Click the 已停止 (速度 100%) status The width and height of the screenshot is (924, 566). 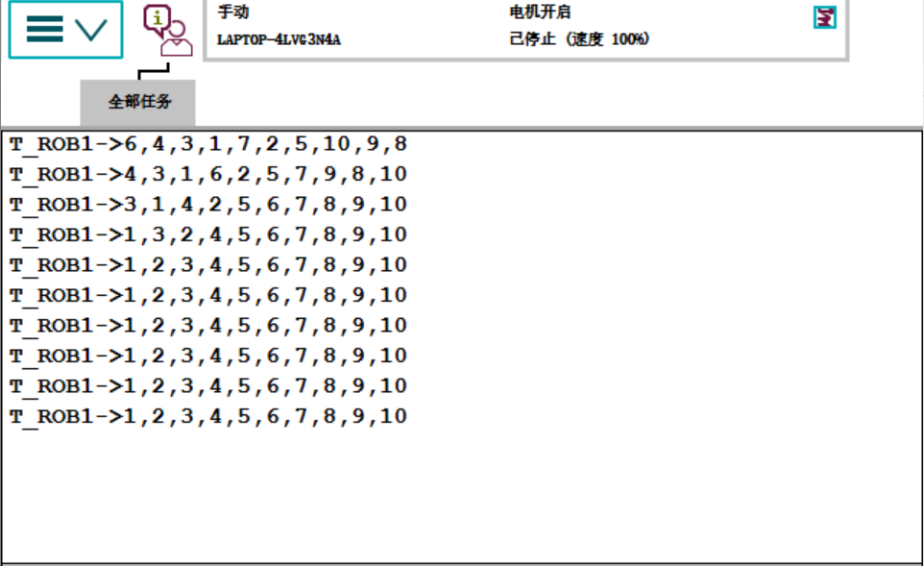tap(579, 38)
